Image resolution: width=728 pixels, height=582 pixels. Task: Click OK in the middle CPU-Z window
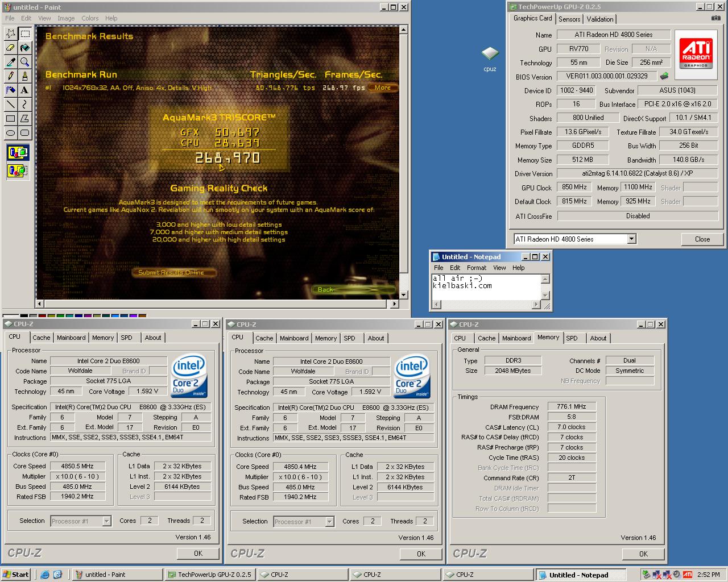click(x=421, y=554)
